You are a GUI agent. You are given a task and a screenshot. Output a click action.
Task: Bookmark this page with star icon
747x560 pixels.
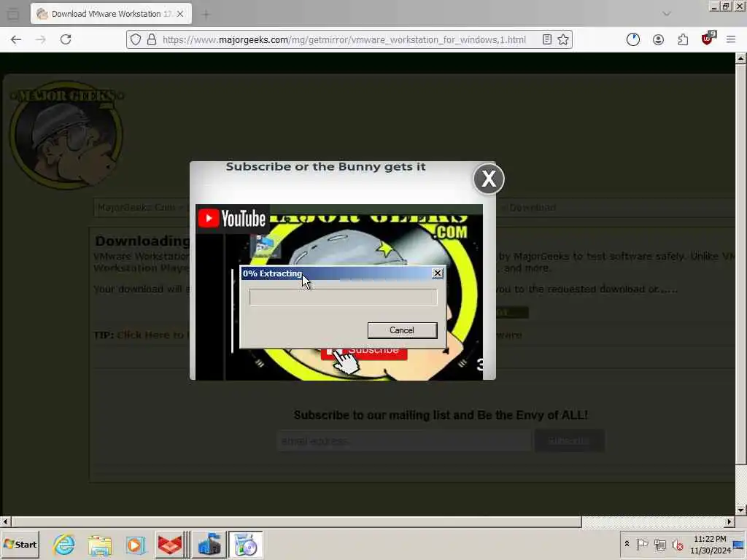pos(563,39)
